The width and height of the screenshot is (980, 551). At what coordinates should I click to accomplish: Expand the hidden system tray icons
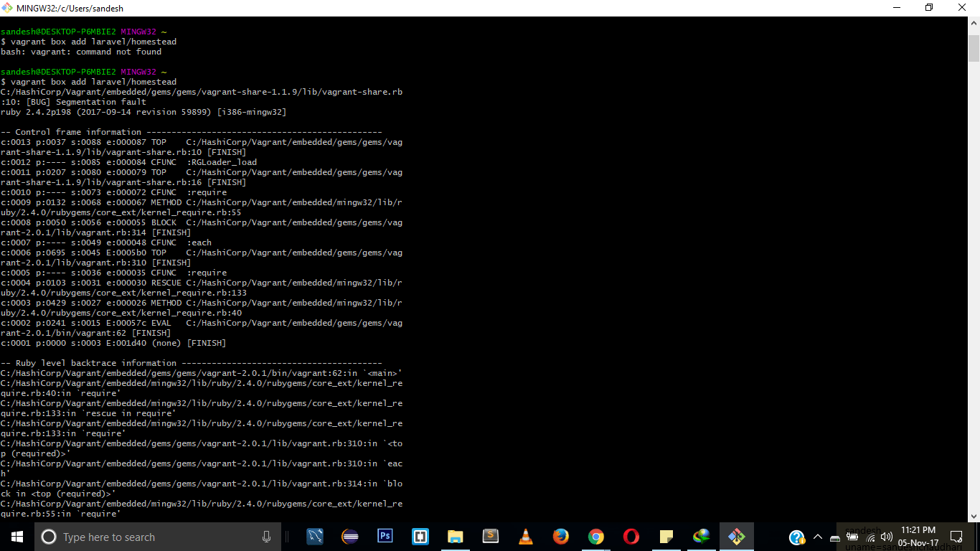[x=817, y=537]
